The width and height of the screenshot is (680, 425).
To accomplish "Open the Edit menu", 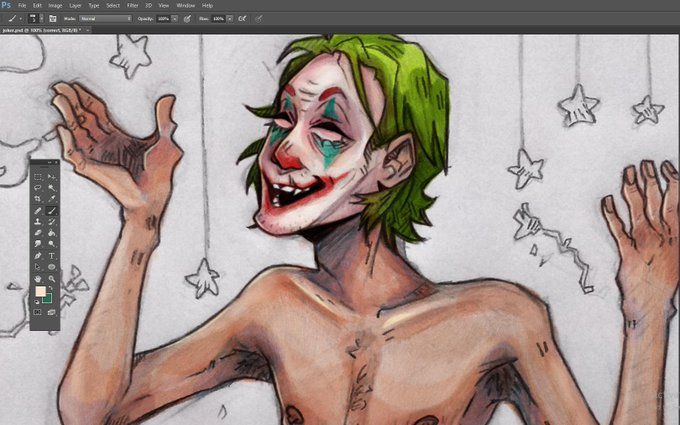I will 37,6.
